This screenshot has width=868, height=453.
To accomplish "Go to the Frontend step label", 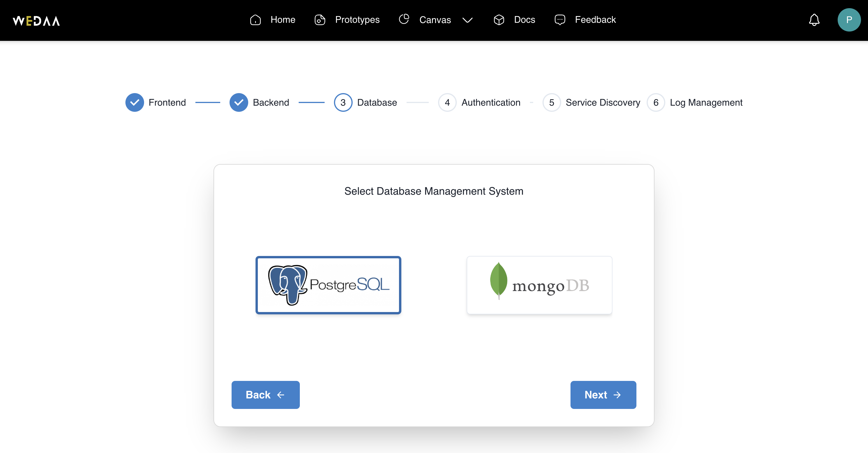I will pos(167,102).
